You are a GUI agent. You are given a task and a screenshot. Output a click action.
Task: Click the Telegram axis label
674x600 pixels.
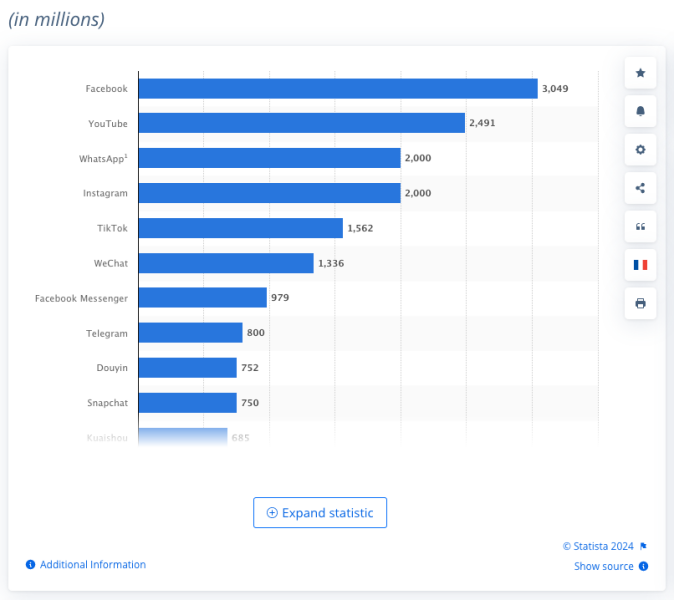click(x=107, y=334)
